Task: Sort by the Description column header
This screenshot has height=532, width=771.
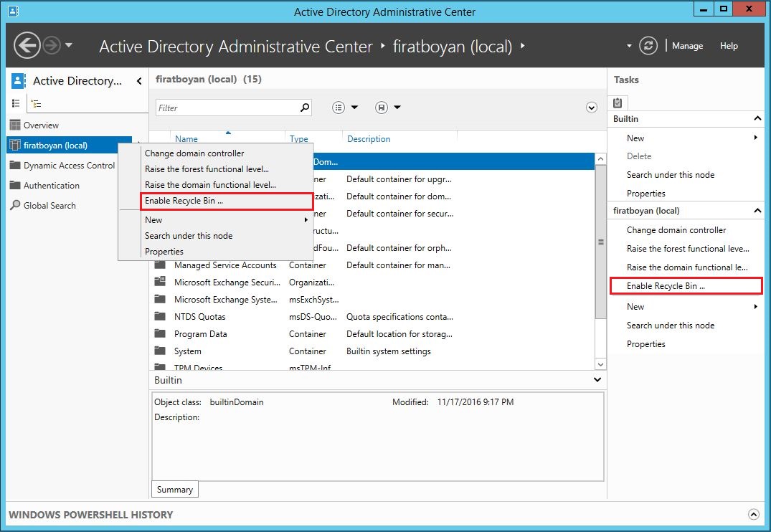Action: 369,138
